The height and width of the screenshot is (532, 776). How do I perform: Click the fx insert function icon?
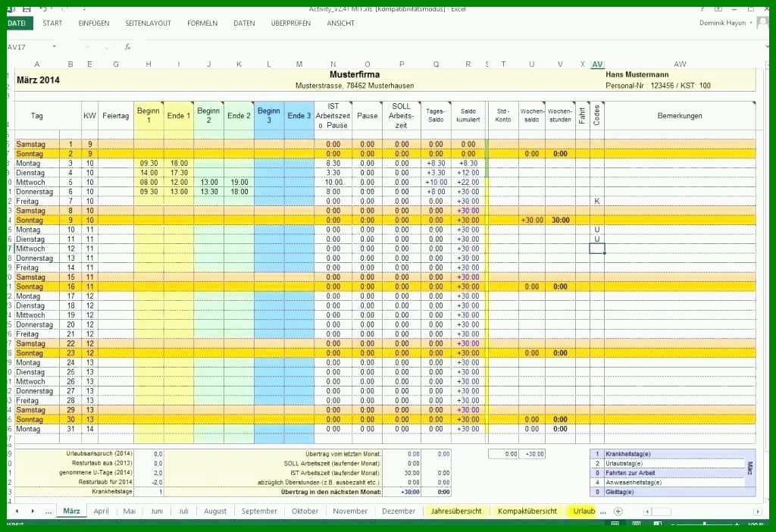(x=127, y=47)
